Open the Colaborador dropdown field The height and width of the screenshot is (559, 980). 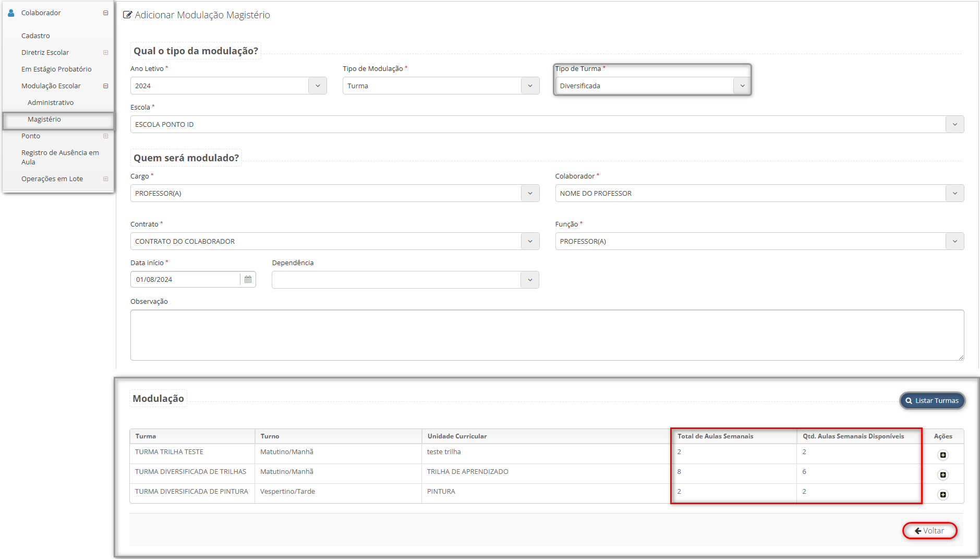759,194
